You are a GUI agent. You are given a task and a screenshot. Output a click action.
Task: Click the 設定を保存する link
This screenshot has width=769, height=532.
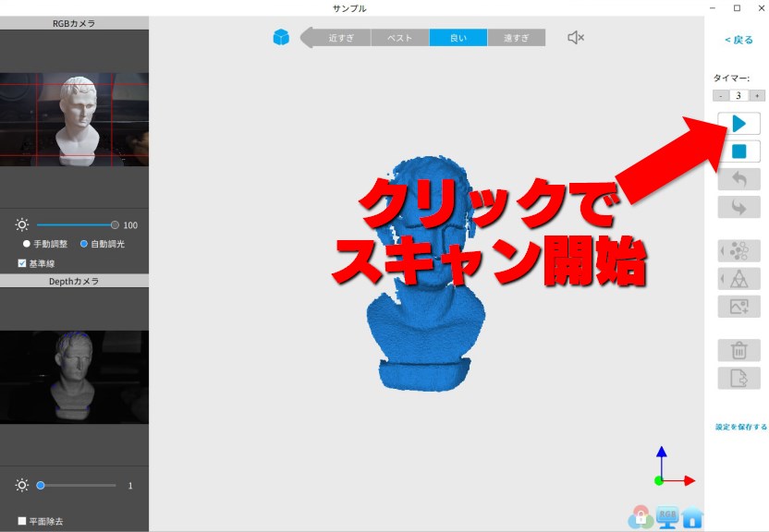pyautogui.click(x=741, y=427)
